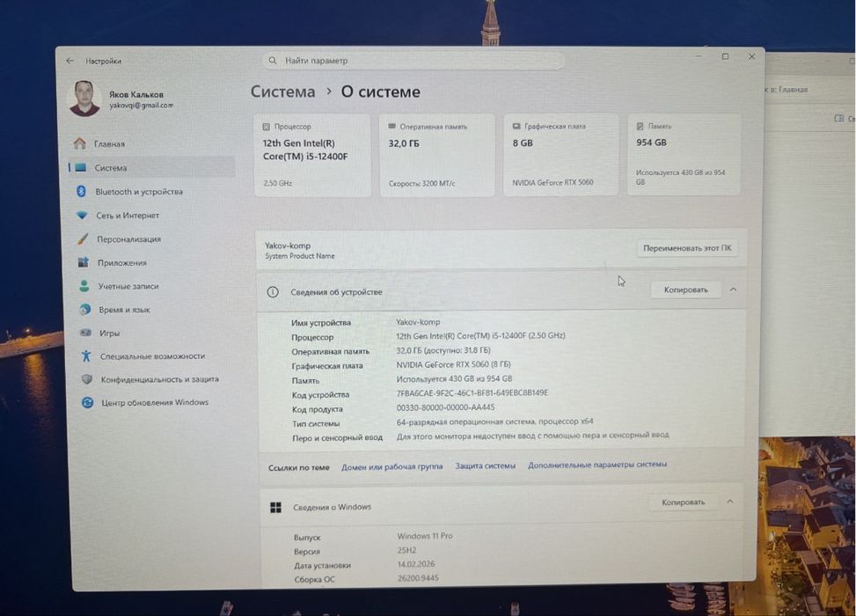Open Специальные возможности settings section
This screenshot has height=616, width=856.
[x=158, y=356]
